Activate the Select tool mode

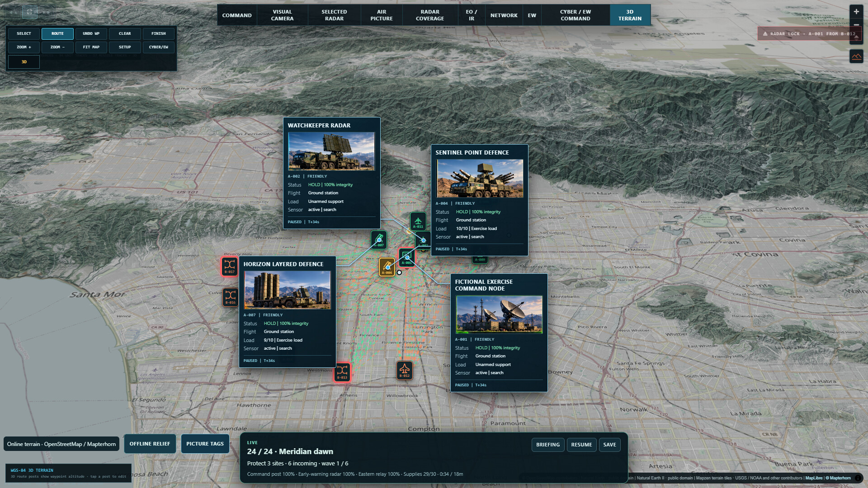[x=24, y=33]
